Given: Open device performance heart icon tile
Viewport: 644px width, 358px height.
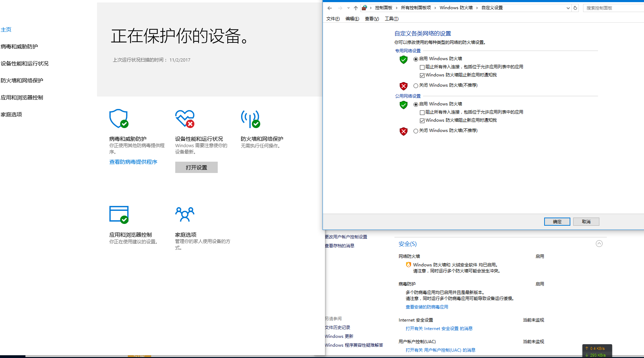Looking at the screenshot, I should point(185,119).
